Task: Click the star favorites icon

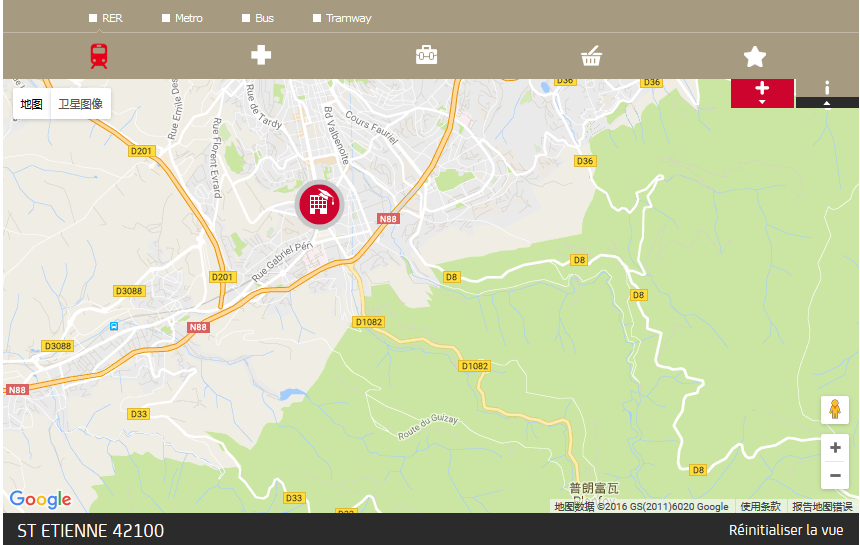Action: [x=755, y=56]
